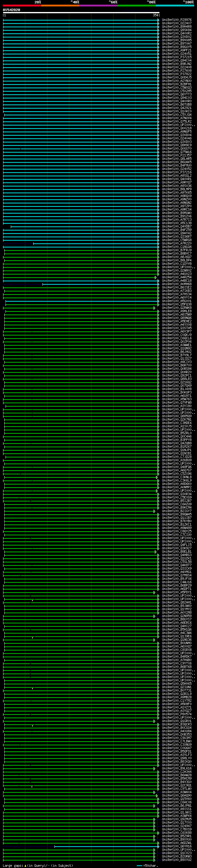Click the purple ~60% identity legend segment

pos(99,6)
